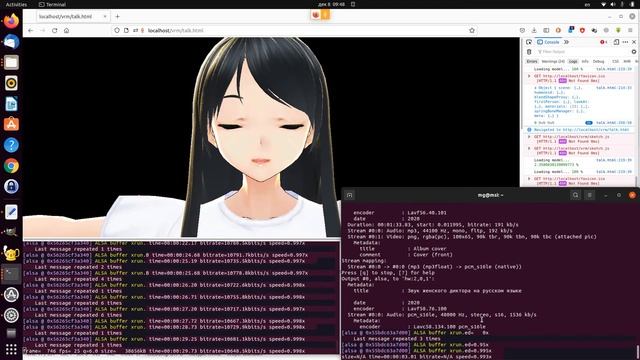
Task: Close the DevTools panel
Action: click(x=634, y=42)
